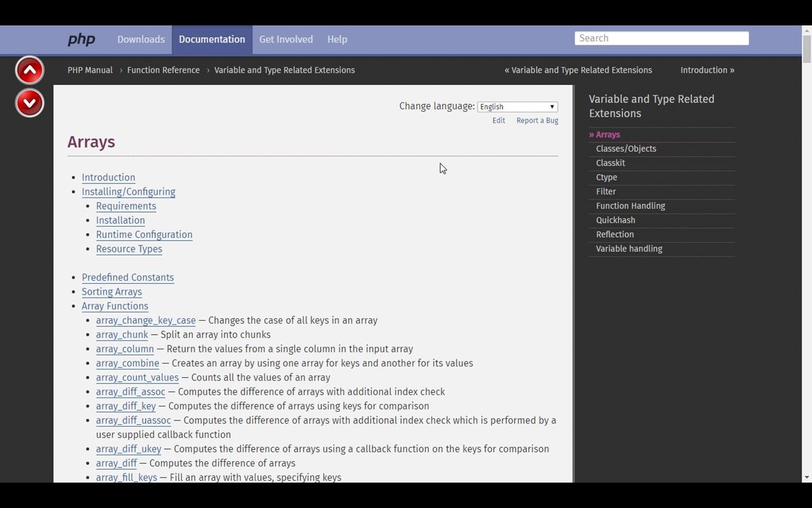Open the Runtime Configuration link
Image resolution: width=812 pixels, height=508 pixels.
pyautogui.click(x=144, y=234)
